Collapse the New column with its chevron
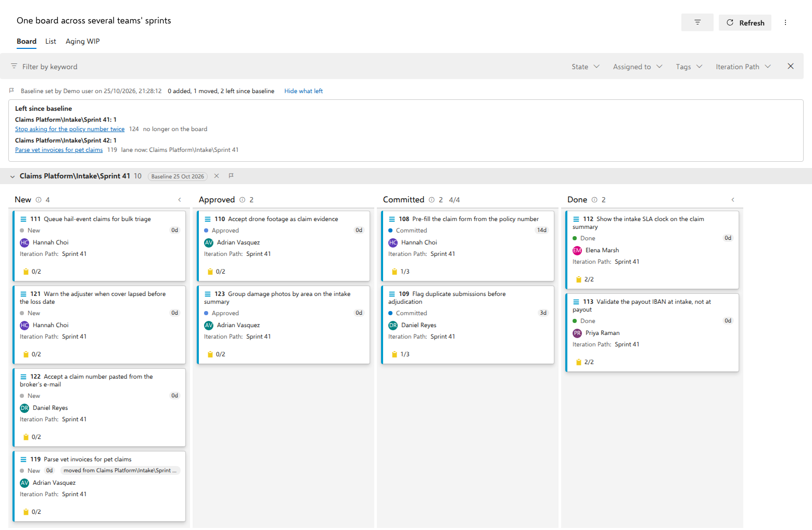Screen dimensions: 812x530 click(180, 200)
